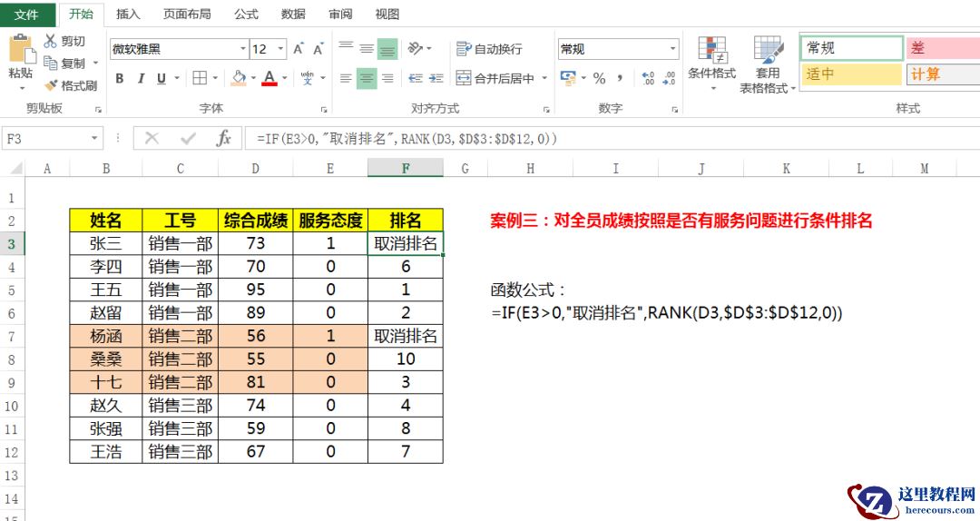Expand the borders dropdown arrow
Screen dimensions: 980x521
tap(216, 78)
